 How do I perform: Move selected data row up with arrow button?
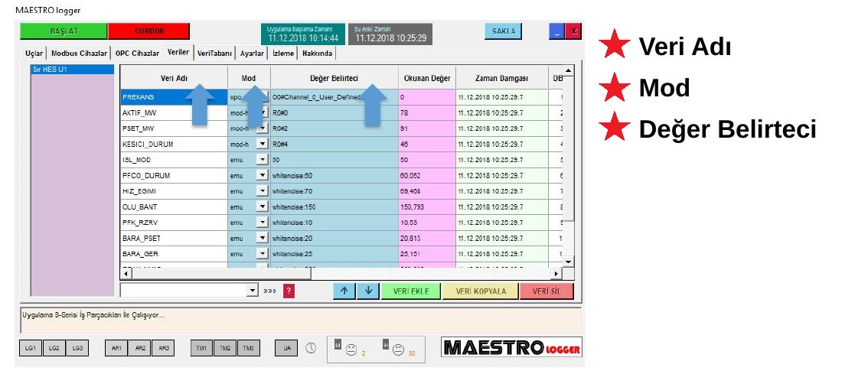pos(344,291)
